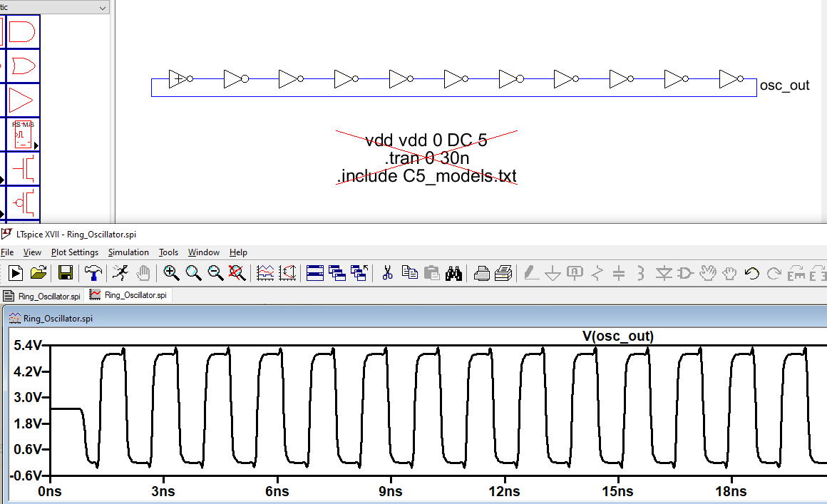This screenshot has width=827, height=504.
Task: Click the V(osc_out) trace label
Action: (x=617, y=336)
